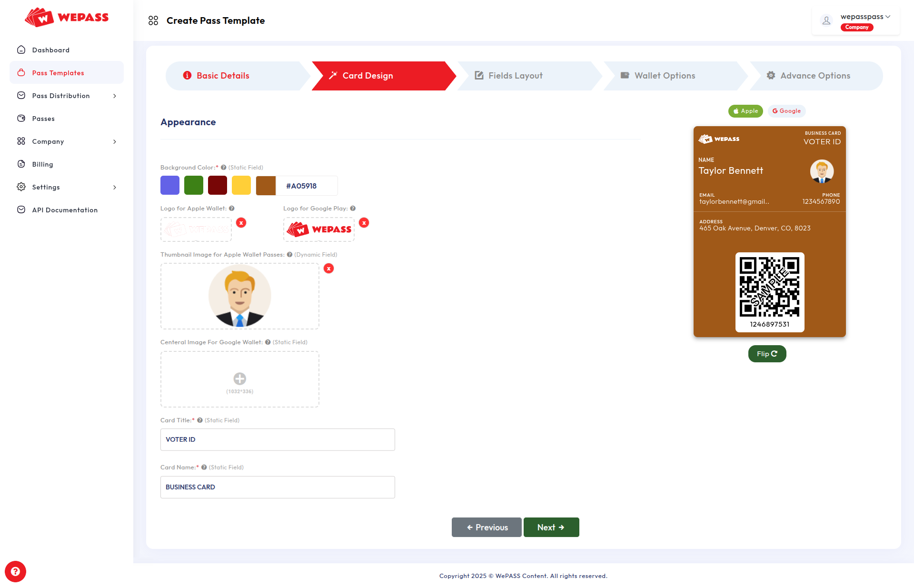Screen dimensions: 914x588
Task: Open the Dashboard from the sidebar
Action: click(x=50, y=50)
